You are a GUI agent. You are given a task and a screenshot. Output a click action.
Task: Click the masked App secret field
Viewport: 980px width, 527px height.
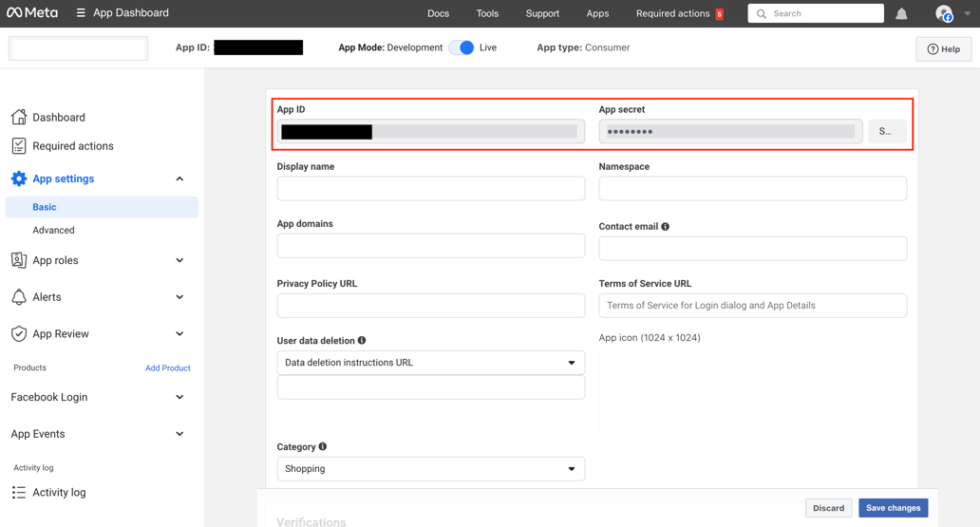point(730,131)
